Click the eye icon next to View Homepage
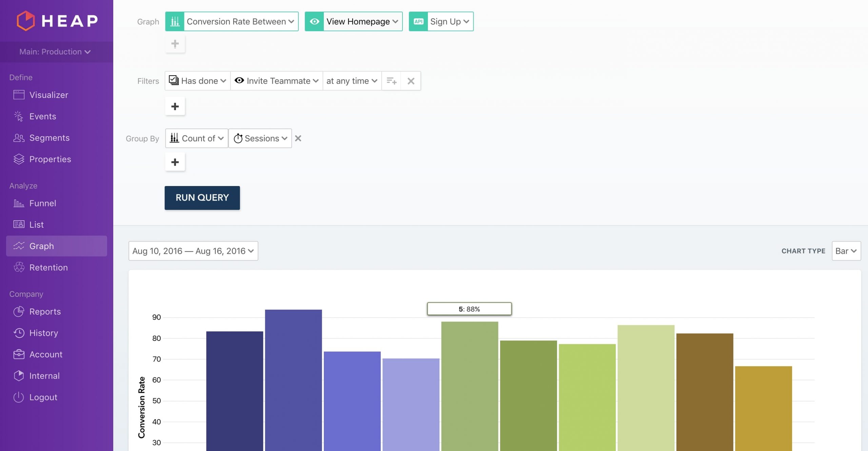 click(315, 21)
